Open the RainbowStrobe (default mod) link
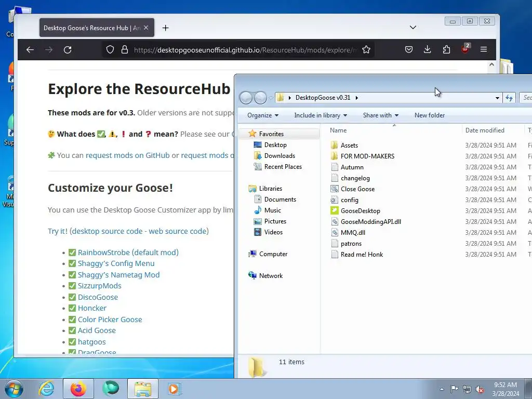The image size is (532, 399). pyautogui.click(x=128, y=252)
